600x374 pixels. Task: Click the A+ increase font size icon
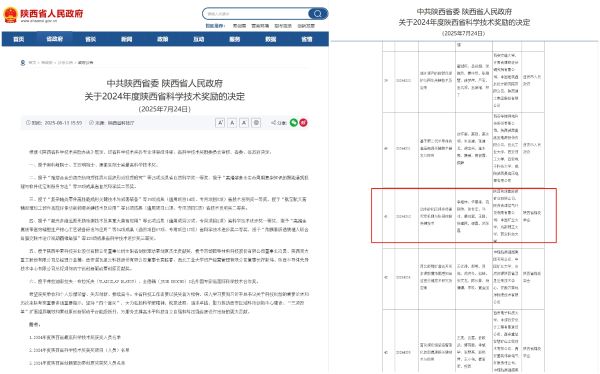click(x=220, y=123)
